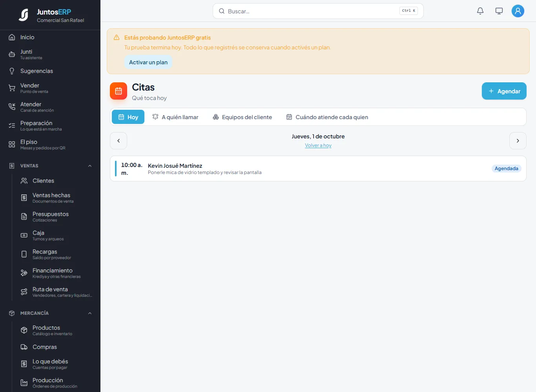Open Ventas hechas documents
The image size is (536, 392).
click(x=56, y=198)
